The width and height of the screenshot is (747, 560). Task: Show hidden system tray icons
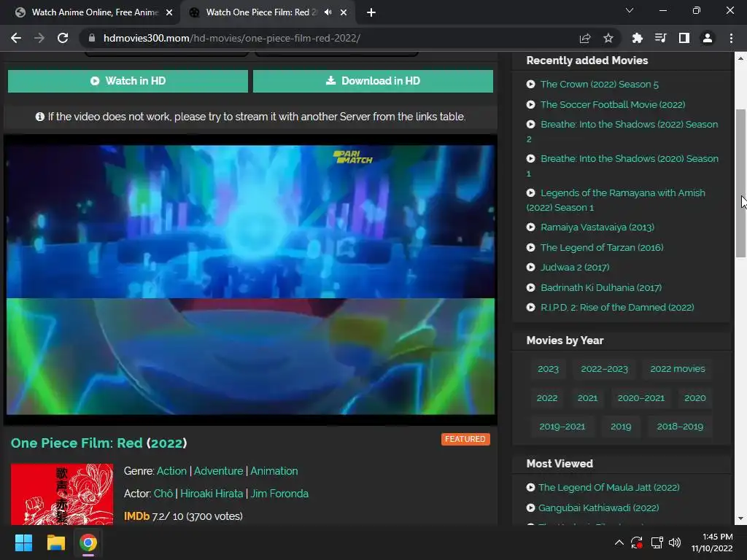tap(619, 542)
